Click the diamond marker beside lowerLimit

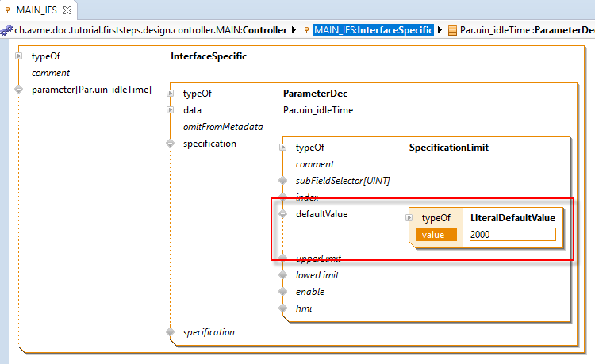[282, 275]
